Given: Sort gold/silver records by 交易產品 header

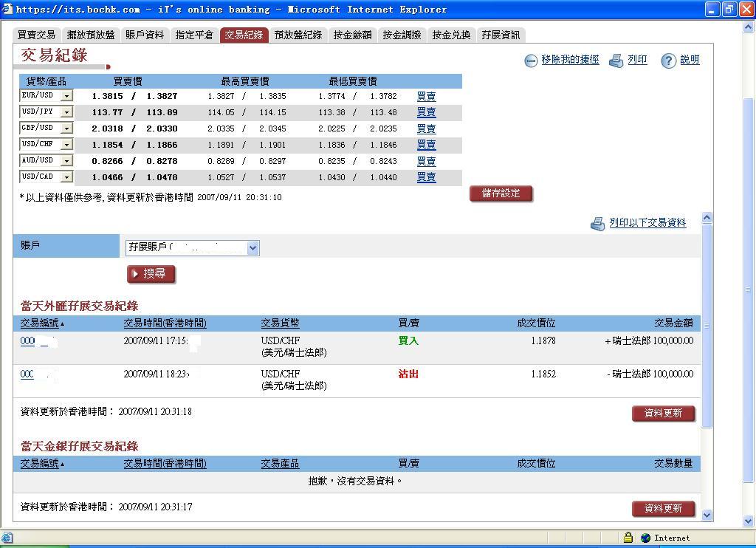Looking at the screenshot, I should pyautogui.click(x=280, y=464).
